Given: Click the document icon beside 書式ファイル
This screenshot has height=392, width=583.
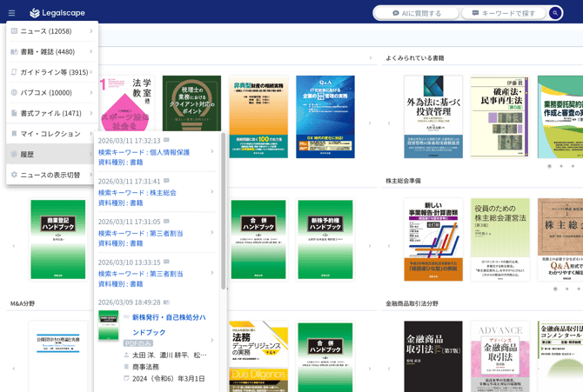Looking at the screenshot, I should point(14,113).
